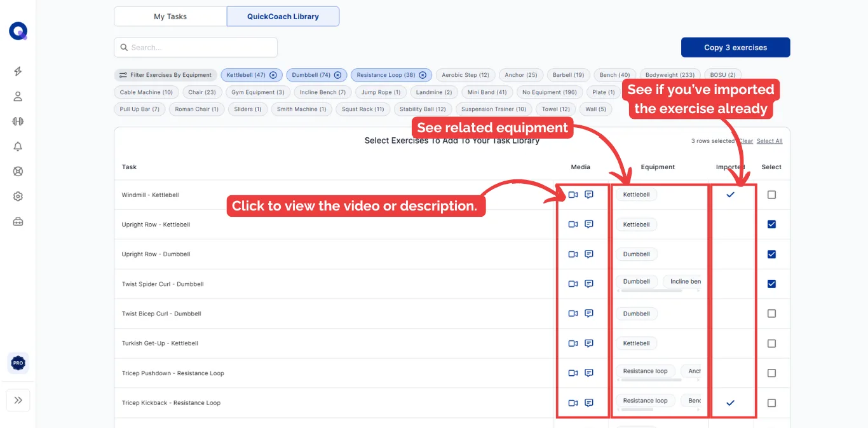
Task: Filter by Suspension Trainer (10) chip
Action: pyautogui.click(x=494, y=109)
